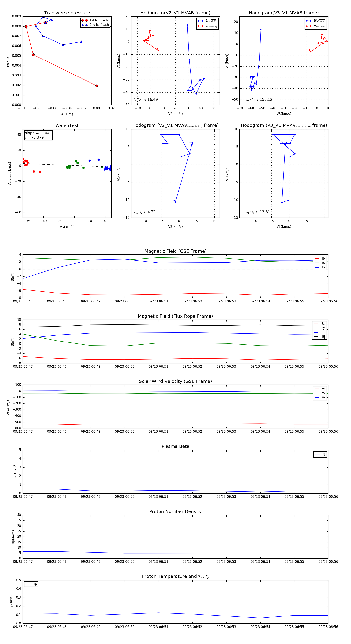Click the 'Plasma Beta' plot title
The height and width of the screenshot is (644, 351).
click(x=175, y=447)
